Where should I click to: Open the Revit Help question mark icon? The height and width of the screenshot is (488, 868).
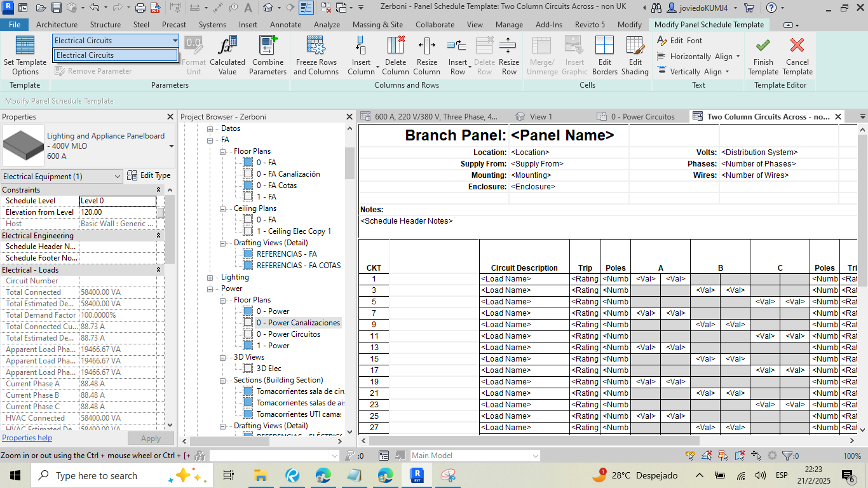pos(771,8)
